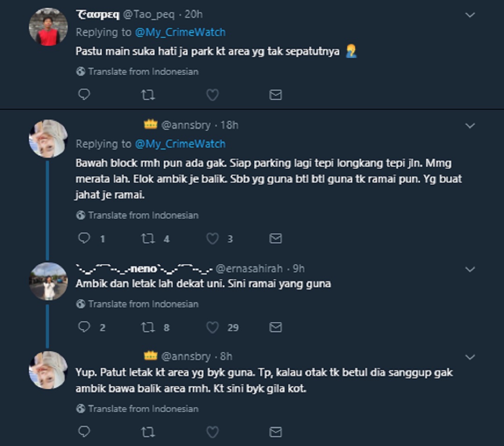Viewport: 504px width, 446px height.
Task: Reply to the 'Yup. Patut letak' tweet
Action: (x=84, y=432)
